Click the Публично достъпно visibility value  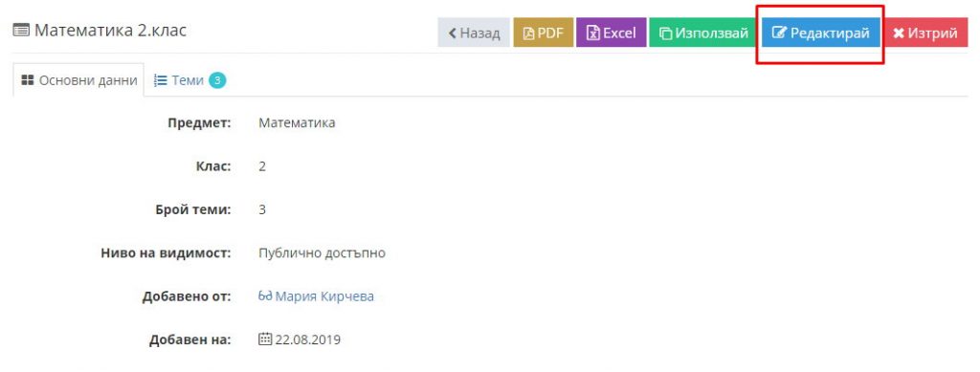[322, 253]
